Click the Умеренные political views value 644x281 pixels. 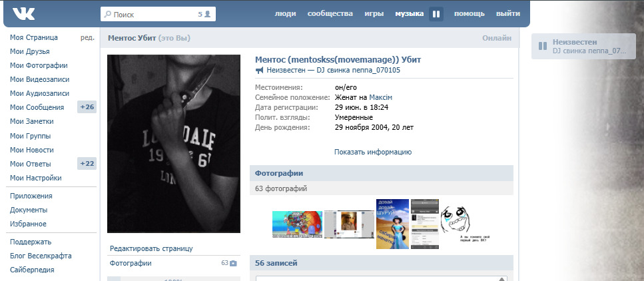coord(354,117)
